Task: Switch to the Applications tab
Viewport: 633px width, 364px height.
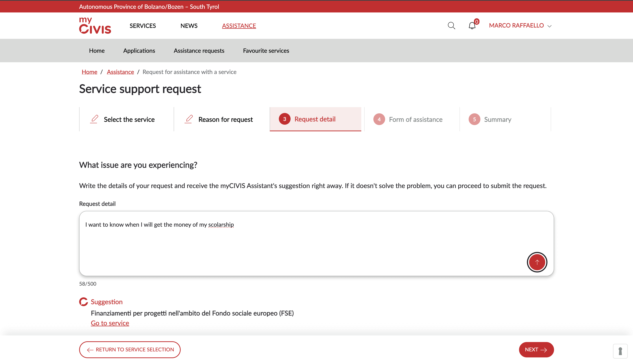Action: 139,51
